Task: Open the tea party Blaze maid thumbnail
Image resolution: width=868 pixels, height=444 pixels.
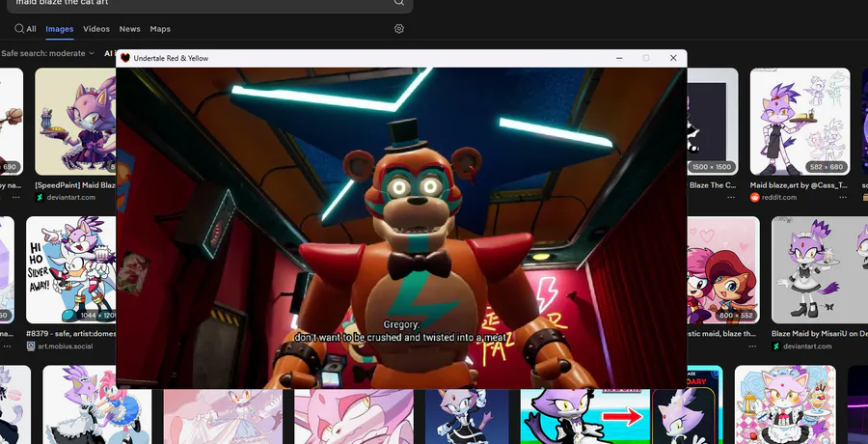Action: pyautogui.click(x=785, y=404)
